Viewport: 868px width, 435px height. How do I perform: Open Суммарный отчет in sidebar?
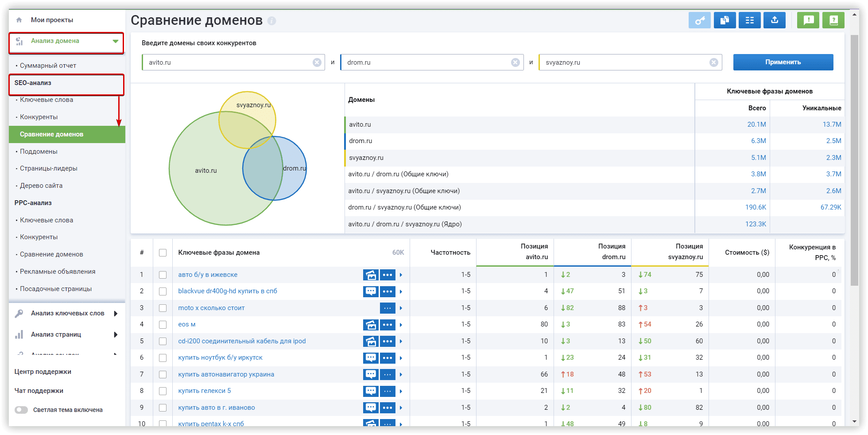click(x=48, y=66)
